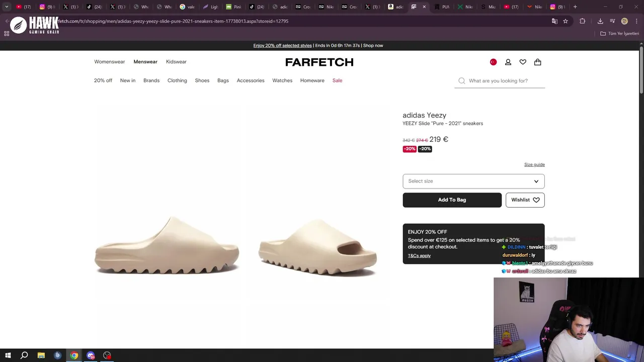Open the browser translate icon
Screen dimensions: 644x362
tap(554, 21)
